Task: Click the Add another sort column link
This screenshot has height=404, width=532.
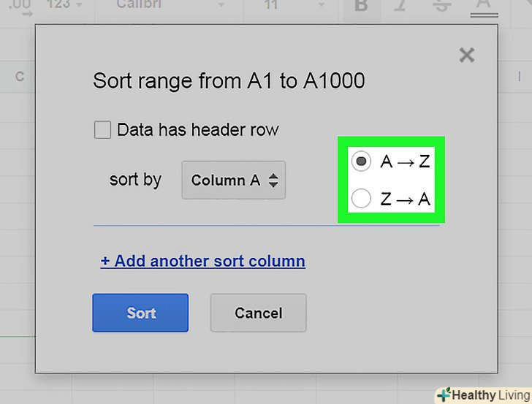Action: (x=202, y=261)
